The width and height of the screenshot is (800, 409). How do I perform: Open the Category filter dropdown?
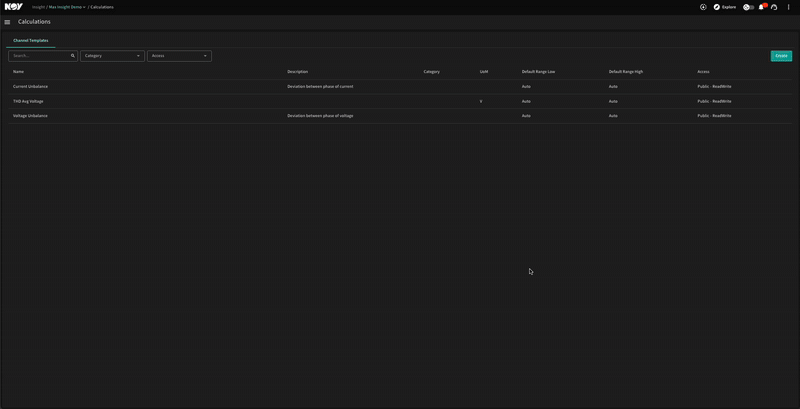pyautogui.click(x=112, y=56)
